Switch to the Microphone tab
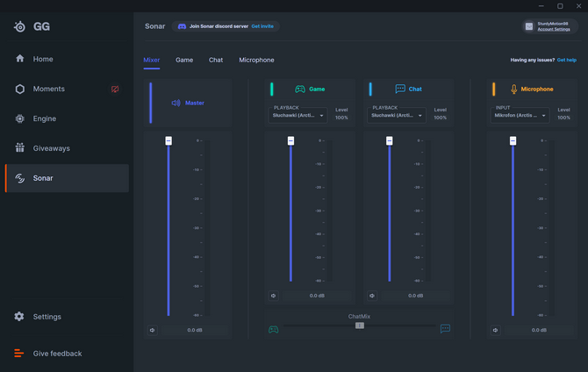Screen dimensions: 588x372 click(256, 60)
